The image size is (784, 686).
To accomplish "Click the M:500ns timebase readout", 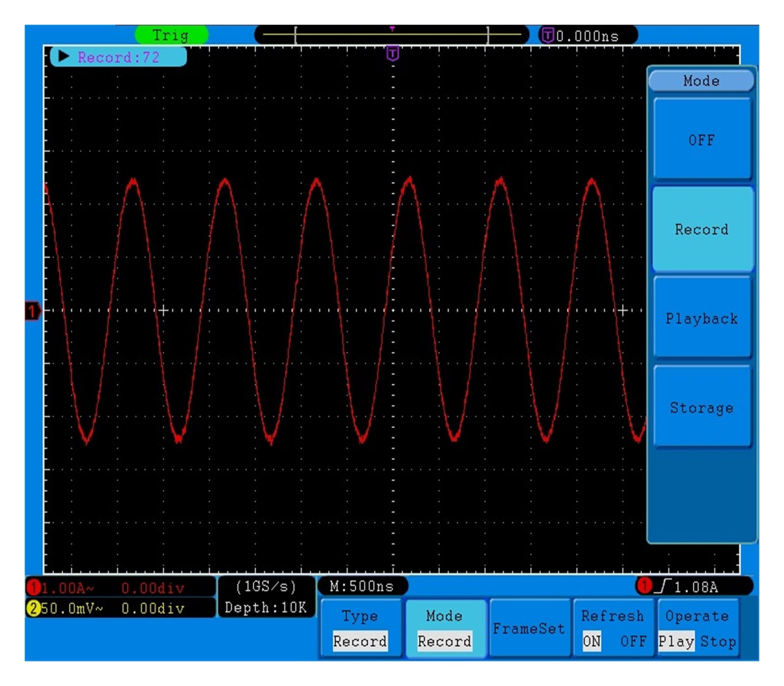I will (362, 586).
